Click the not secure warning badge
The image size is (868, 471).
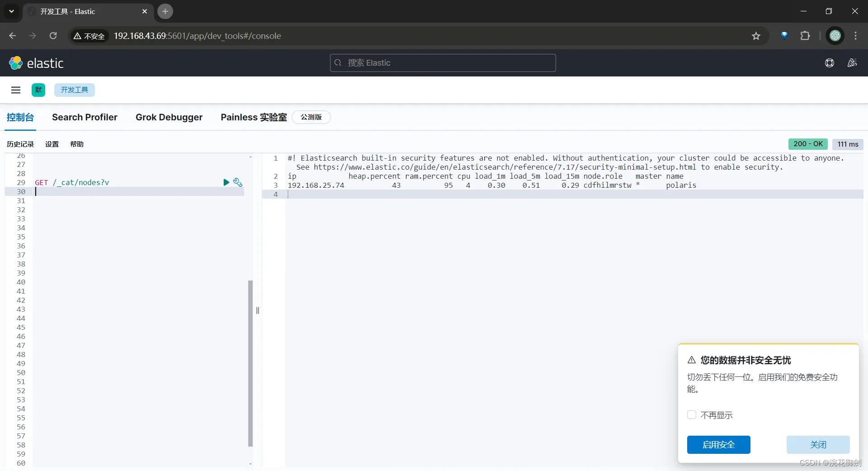[x=89, y=36]
